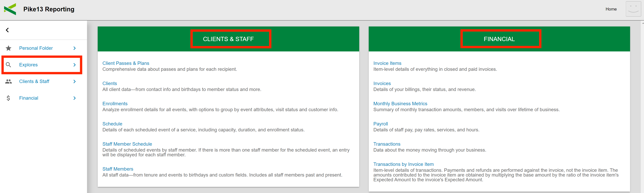Collapse sidebar with back arrow icon

click(7, 30)
